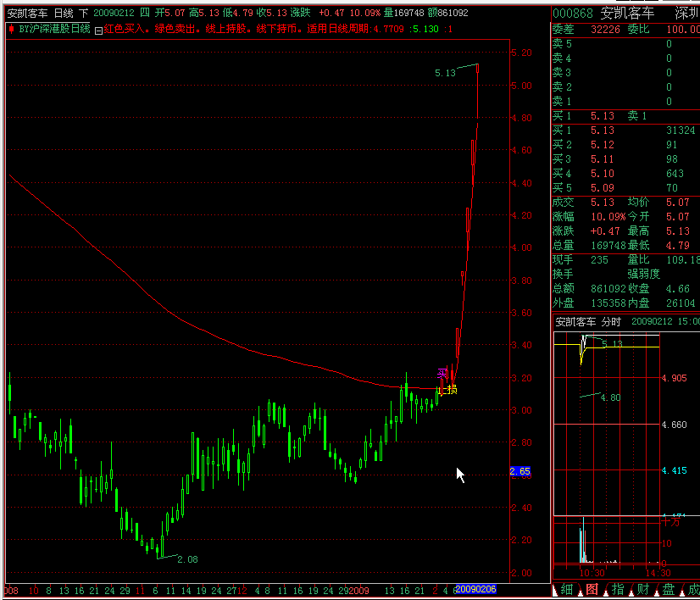Click the 2.08 low price label on chart

186,559
